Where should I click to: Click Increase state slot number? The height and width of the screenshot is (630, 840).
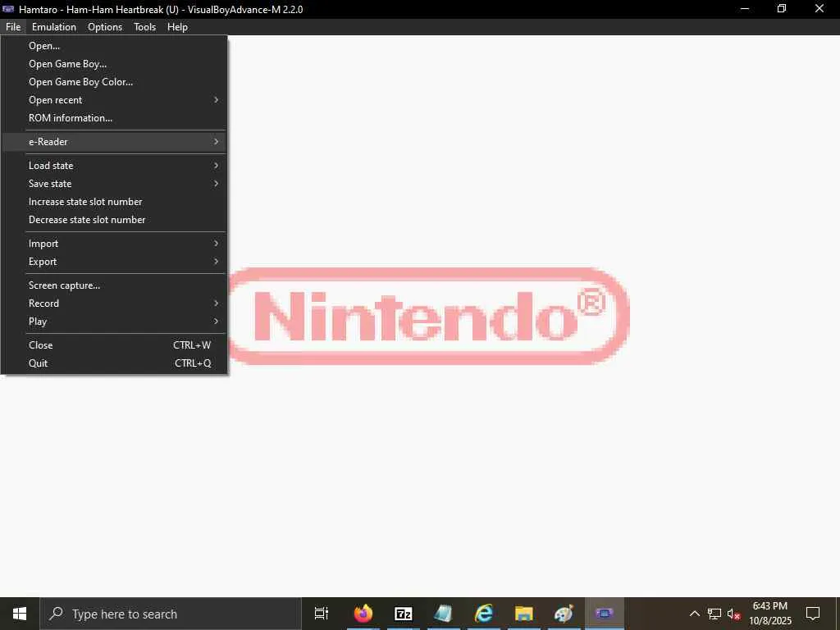(x=114, y=202)
